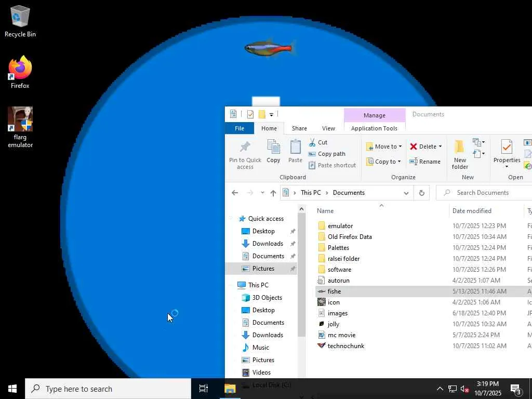Click the Pin to Quick access icon
Image resolution: width=532 pixels, height=399 pixels.
(x=245, y=147)
